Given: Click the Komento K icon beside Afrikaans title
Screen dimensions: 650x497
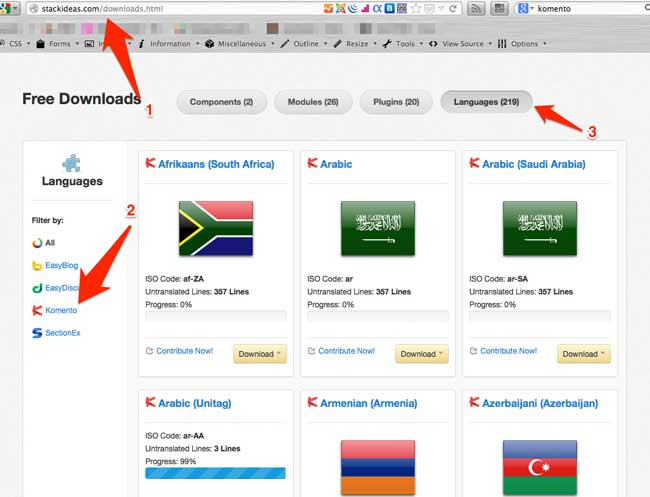Looking at the screenshot, I should point(150,163).
